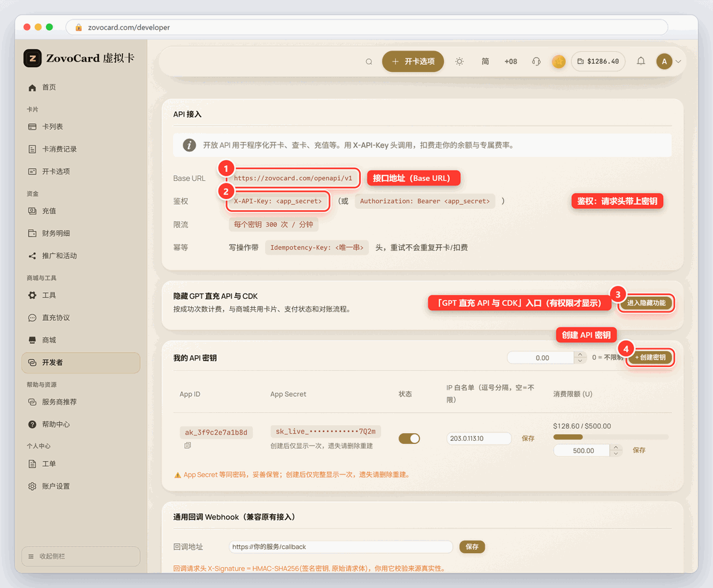Open the +08 timezone selector
Image resolution: width=713 pixels, height=588 pixels.
[x=511, y=62]
